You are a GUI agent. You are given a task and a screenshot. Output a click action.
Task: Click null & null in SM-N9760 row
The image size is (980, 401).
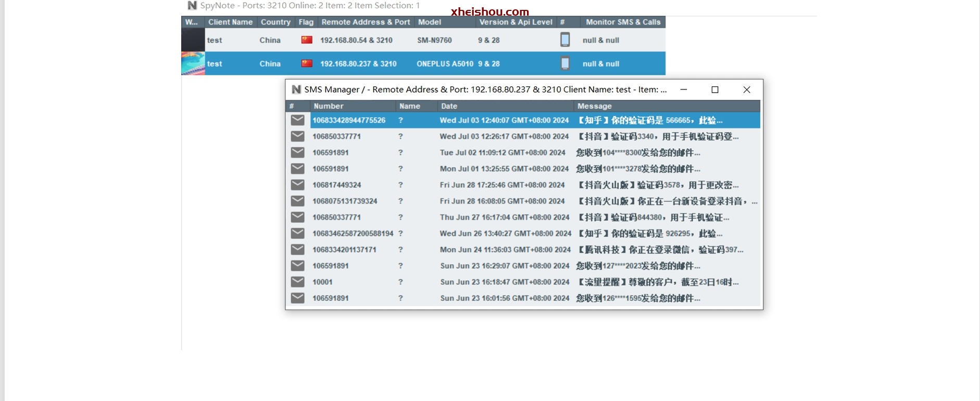[601, 40]
